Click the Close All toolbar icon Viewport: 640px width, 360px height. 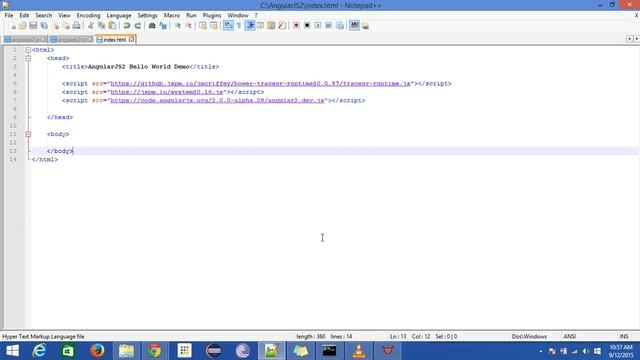[x=66, y=26]
